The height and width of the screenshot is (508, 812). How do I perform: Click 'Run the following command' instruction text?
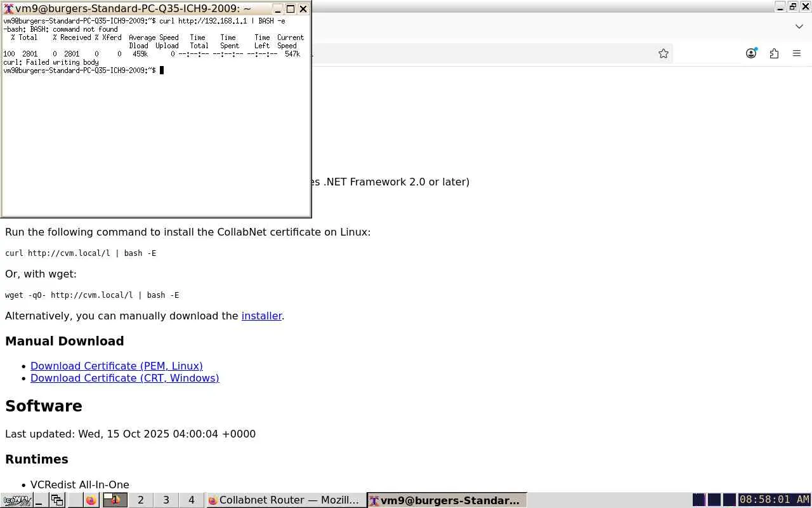point(188,232)
